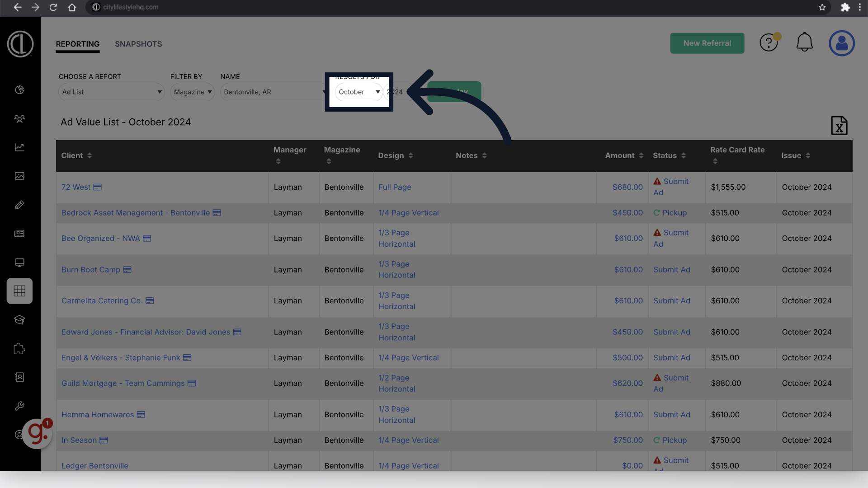Viewport: 868px width, 488px height.
Task: Select the $1,555.00 rate card rate cell
Action: [741, 188]
